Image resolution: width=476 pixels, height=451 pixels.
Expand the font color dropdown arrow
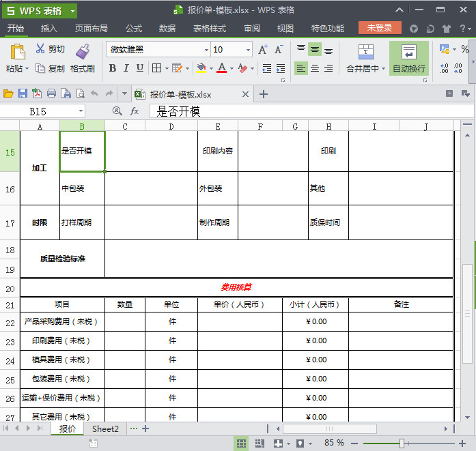[x=232, y=68]
